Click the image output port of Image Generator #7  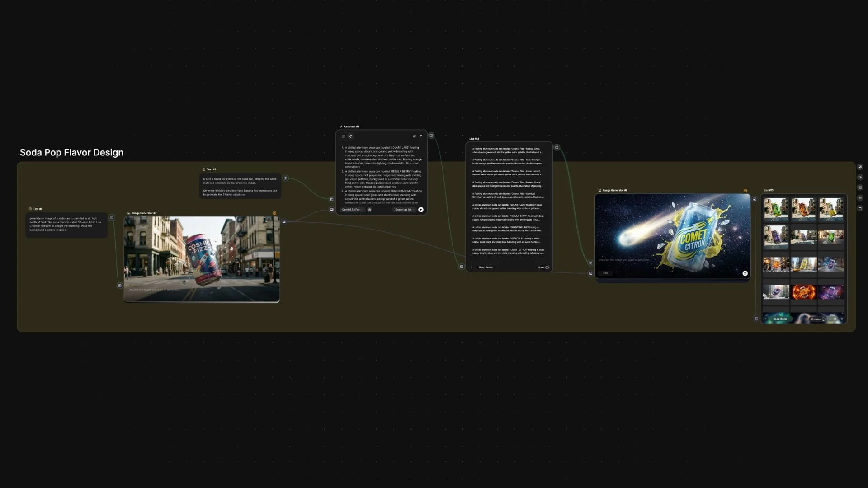tap(284, 222)
